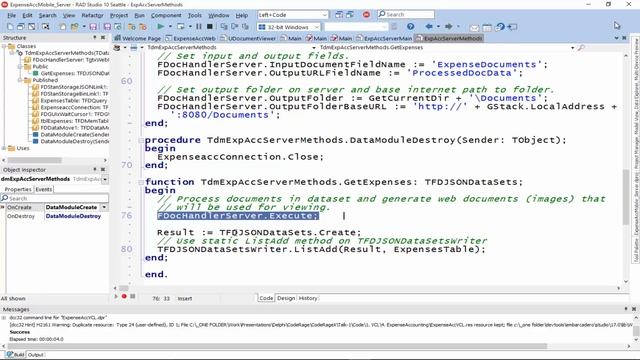This screenshot has height=360, width=640.
Task: Click the Add File to Project icon
Action: point(131,27)
